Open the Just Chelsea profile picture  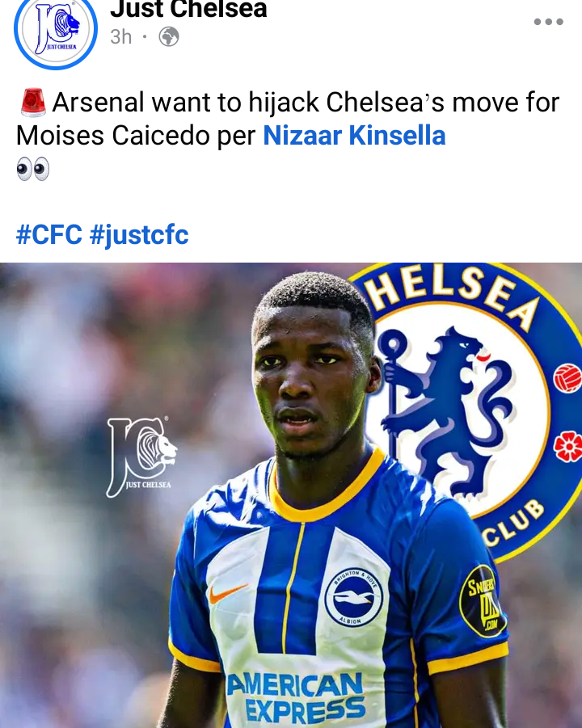pos(56,30)
